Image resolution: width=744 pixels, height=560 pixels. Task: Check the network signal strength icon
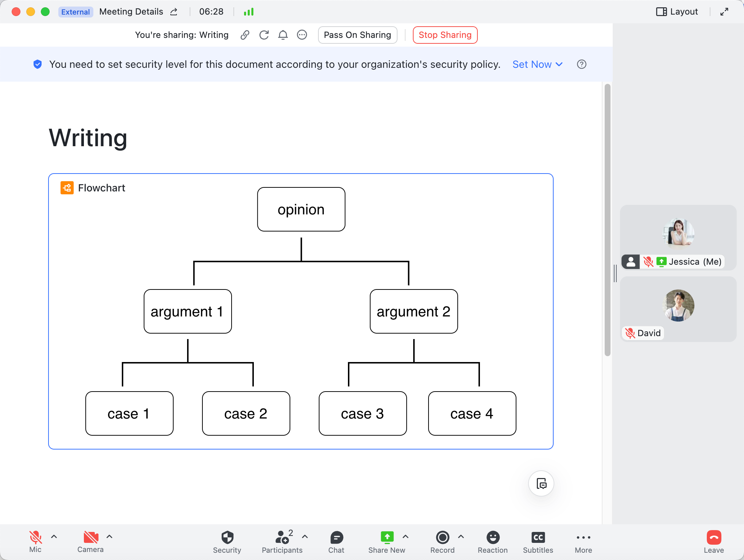click(x=249, y=12)
